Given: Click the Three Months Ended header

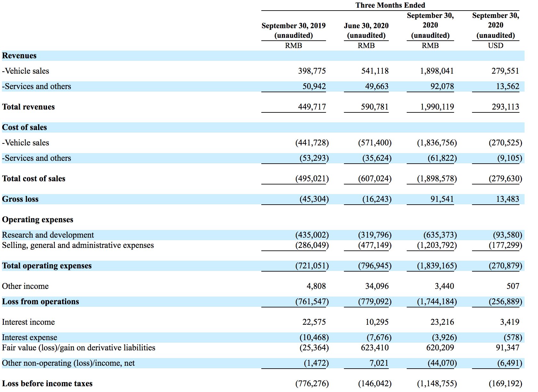Looking at the screenshot, I should [390, 5].
